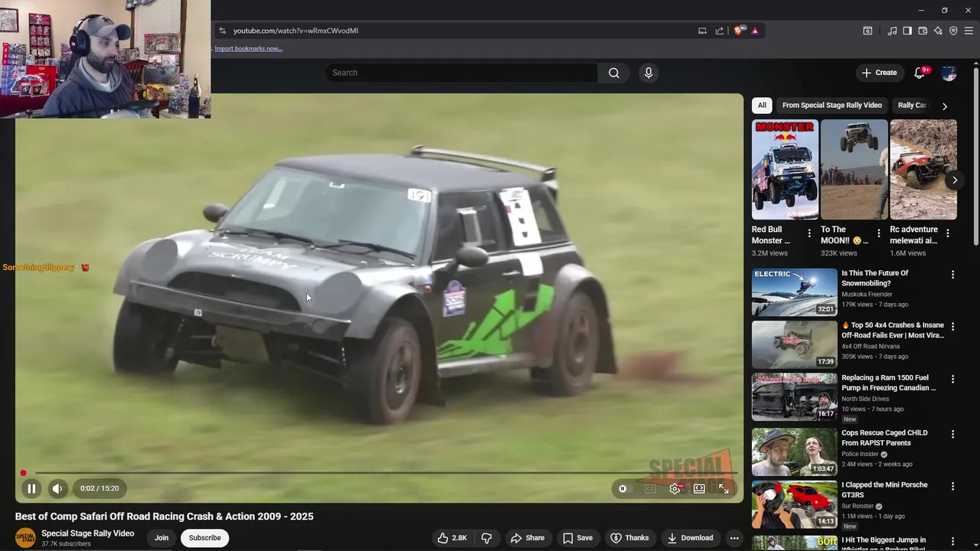Open the Brave VPN shield icon
The width and height of the screenshot is (980, 551).
point(953,31)
